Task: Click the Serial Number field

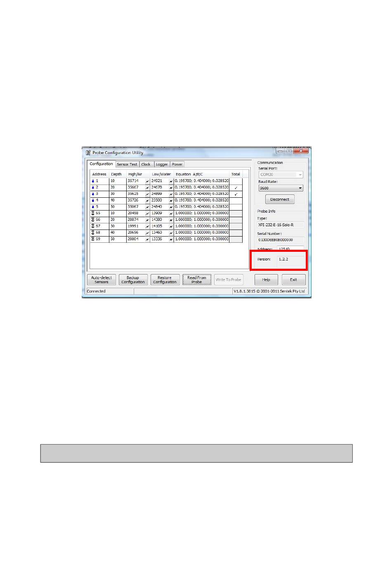Action: point(281,240)
